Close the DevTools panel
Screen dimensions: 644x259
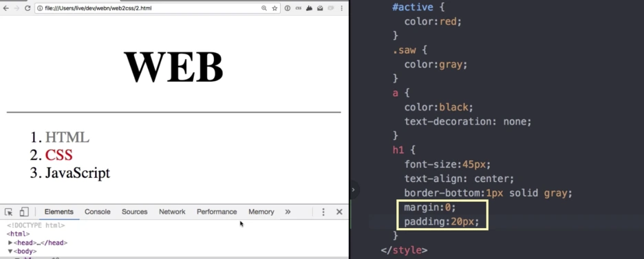point(339,212)
